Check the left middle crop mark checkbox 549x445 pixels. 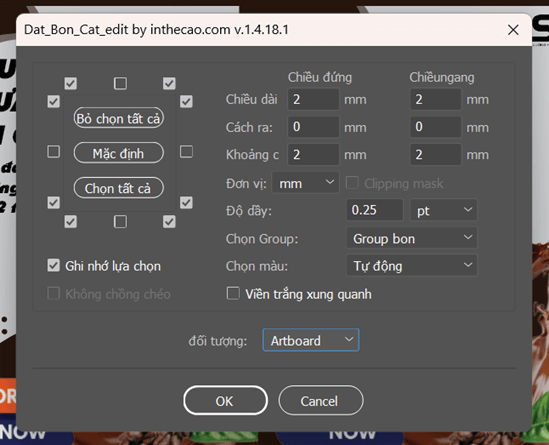[x=54, y=152]
